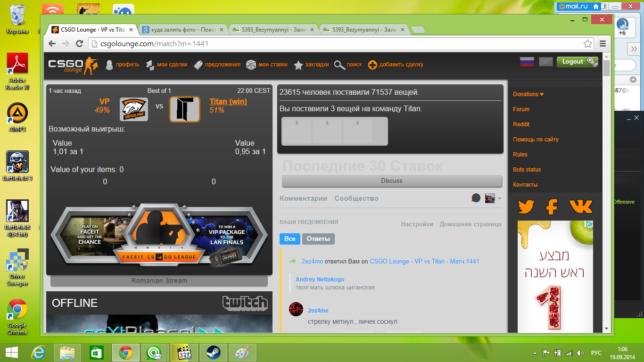Image resolution: width=644 pixels, height=362 pixels.
Task: Open File Explorer from the taskbar
Action: [x=67, y=353]
